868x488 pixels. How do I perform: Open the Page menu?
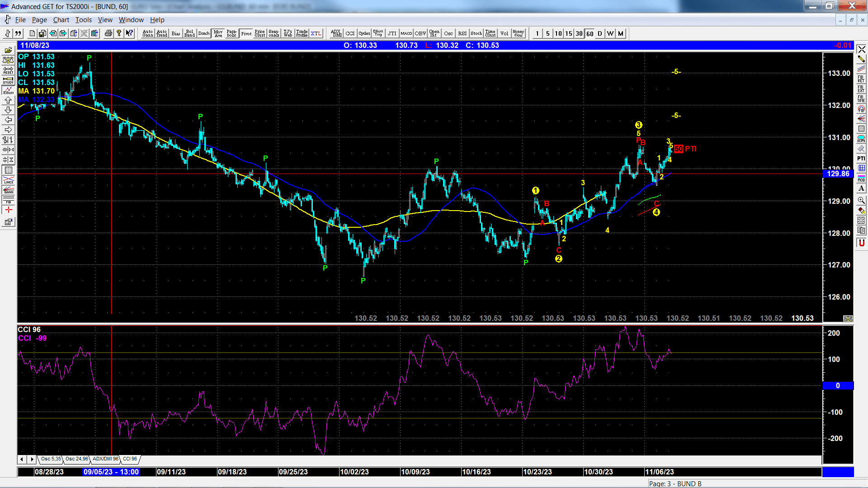coord(39,20)
